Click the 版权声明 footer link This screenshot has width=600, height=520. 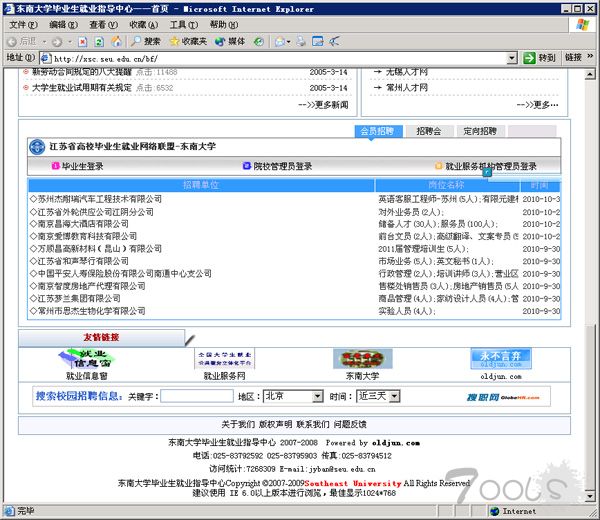point(276,424)
